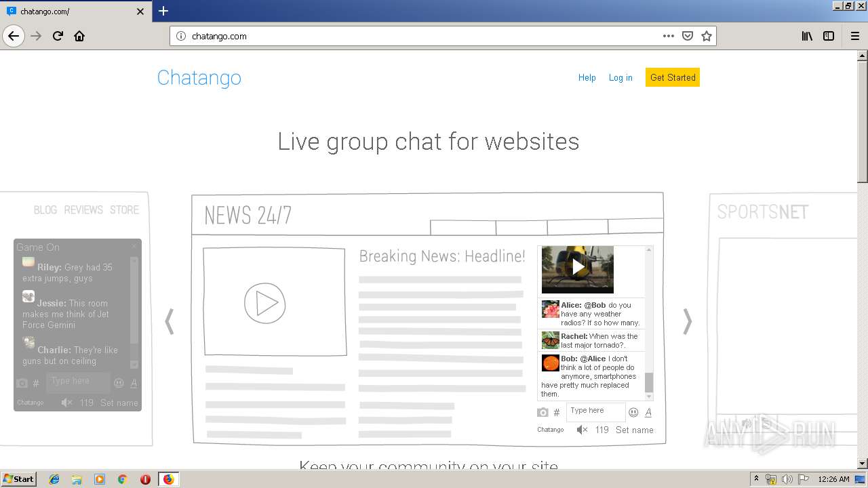Click Type here field in Game On chat
The width and height of the screenshot is (868, 488).
pos(78,382)
